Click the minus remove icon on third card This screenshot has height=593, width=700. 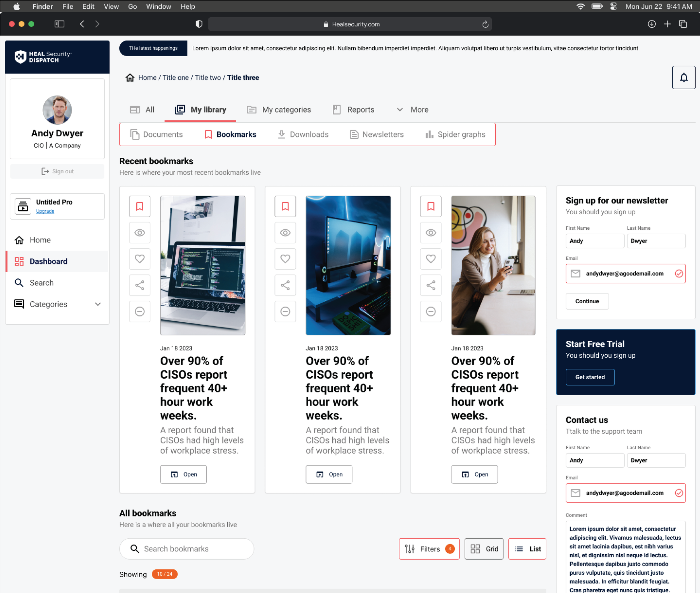(430, 311)
